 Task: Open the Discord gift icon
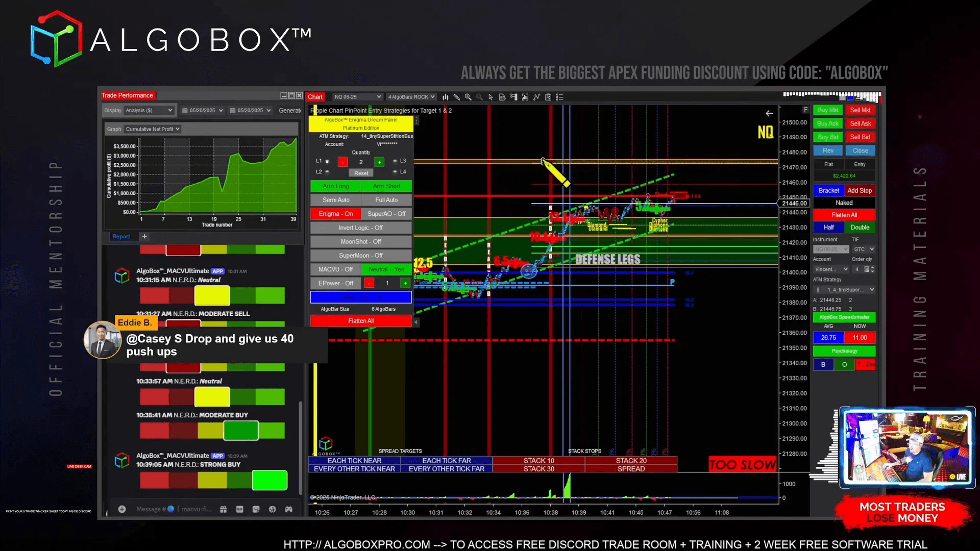tap(223, 509)
